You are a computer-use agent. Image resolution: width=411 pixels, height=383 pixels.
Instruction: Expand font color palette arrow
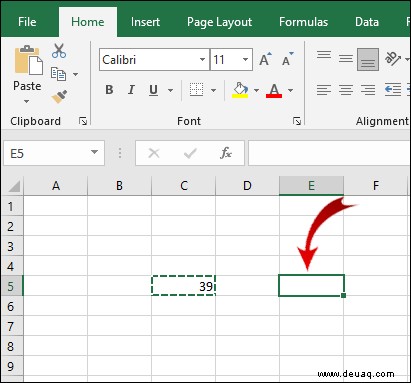[291, 90]
